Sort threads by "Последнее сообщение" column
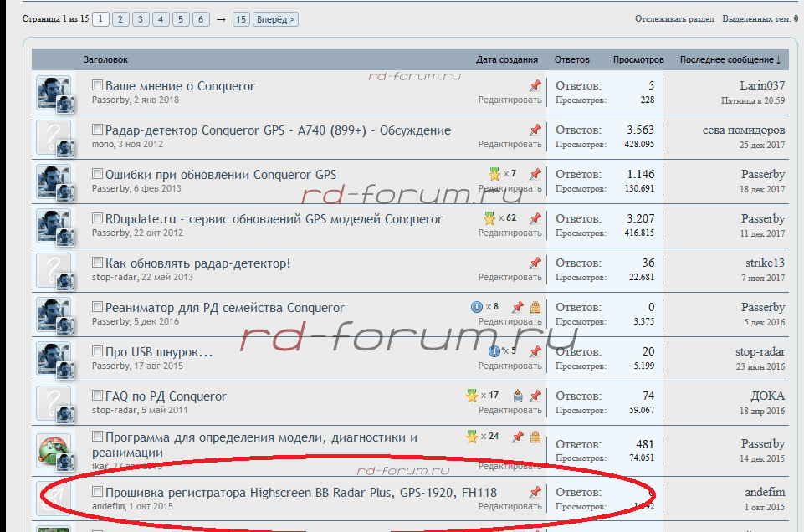Image resolution: width=804 pixels, height=532 pixels. 730,59
